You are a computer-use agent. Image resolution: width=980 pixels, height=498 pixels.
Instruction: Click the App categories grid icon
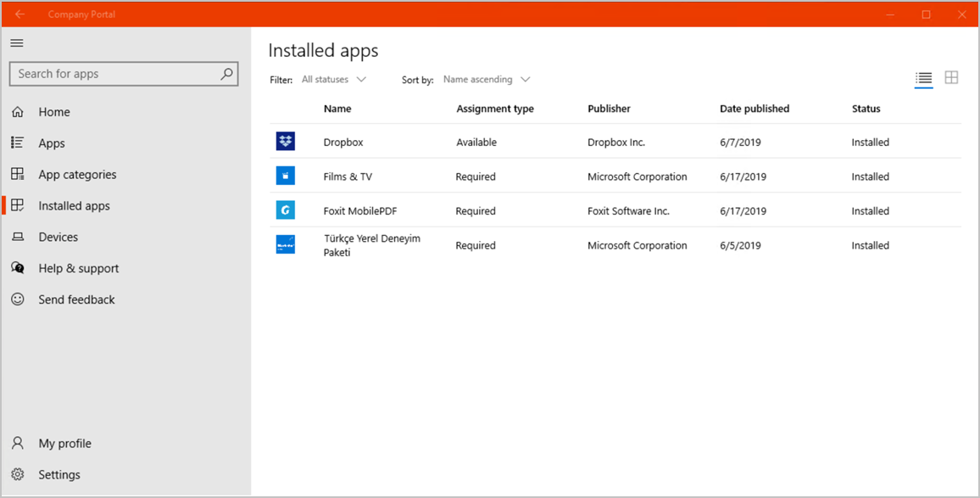18,174
